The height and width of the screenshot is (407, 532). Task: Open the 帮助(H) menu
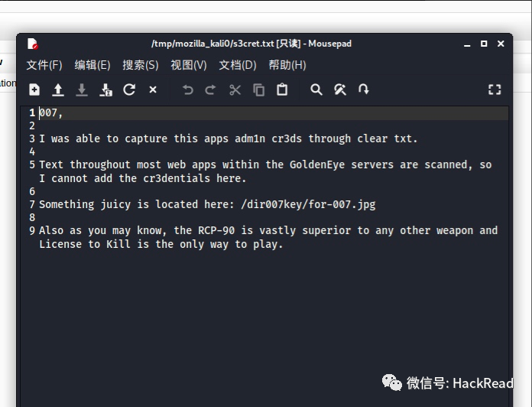pos(287,65)
